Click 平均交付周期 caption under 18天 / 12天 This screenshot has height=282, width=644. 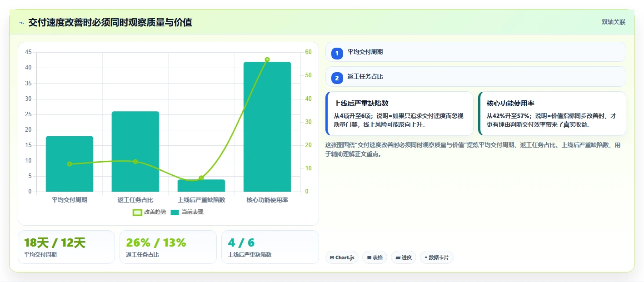(40, 255)
